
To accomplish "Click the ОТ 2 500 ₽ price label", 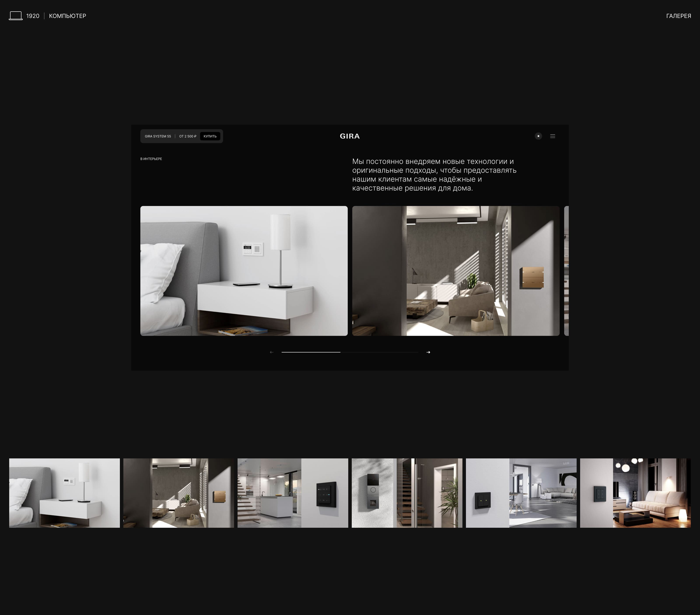I will pos(188,136).
